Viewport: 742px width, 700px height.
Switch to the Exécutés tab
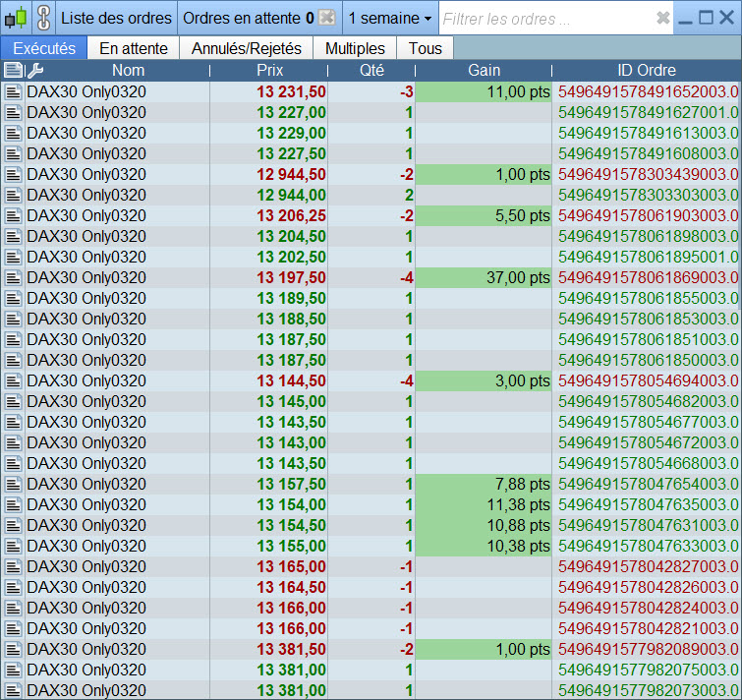(44, 48)
